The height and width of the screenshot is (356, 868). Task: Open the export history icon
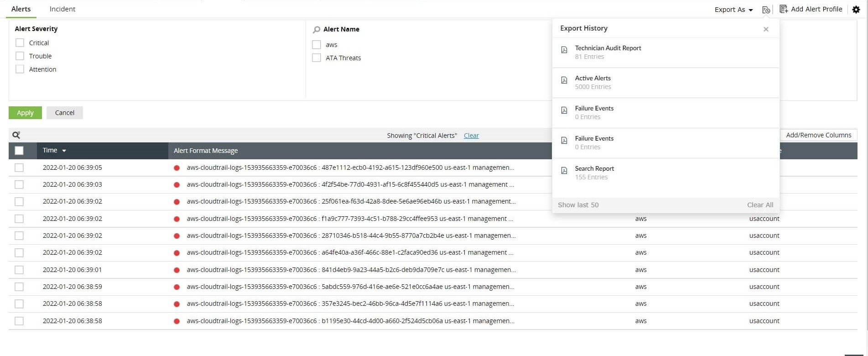[x=766, y=10]
